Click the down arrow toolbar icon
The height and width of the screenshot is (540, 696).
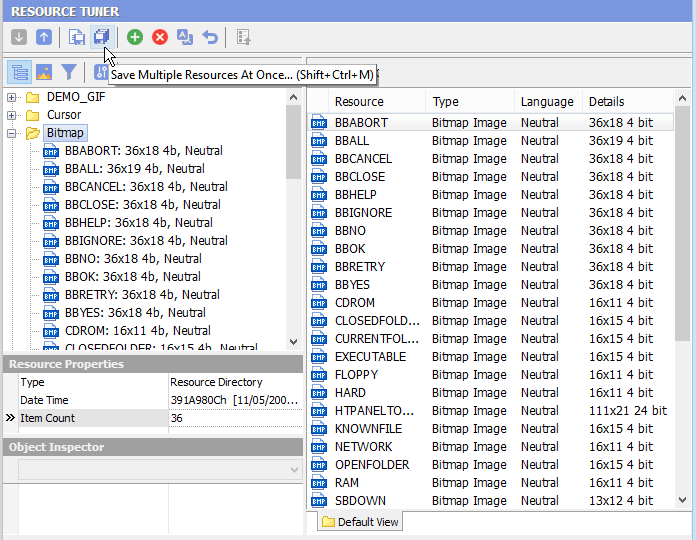click(19, 37)
